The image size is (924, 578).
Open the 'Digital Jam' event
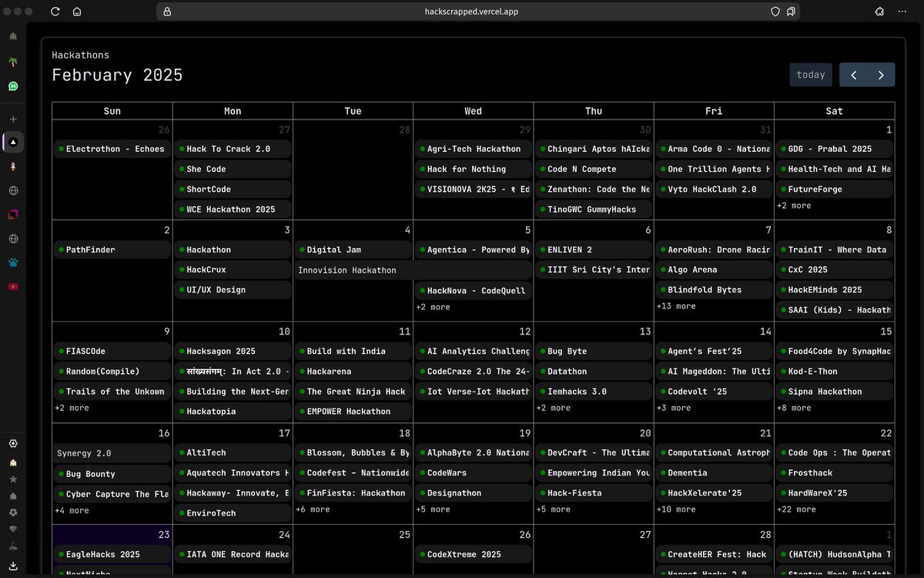point(353,250)
